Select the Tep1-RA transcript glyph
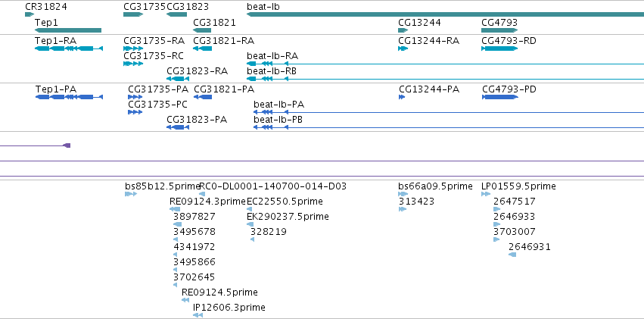 click(x=69, y=48)
